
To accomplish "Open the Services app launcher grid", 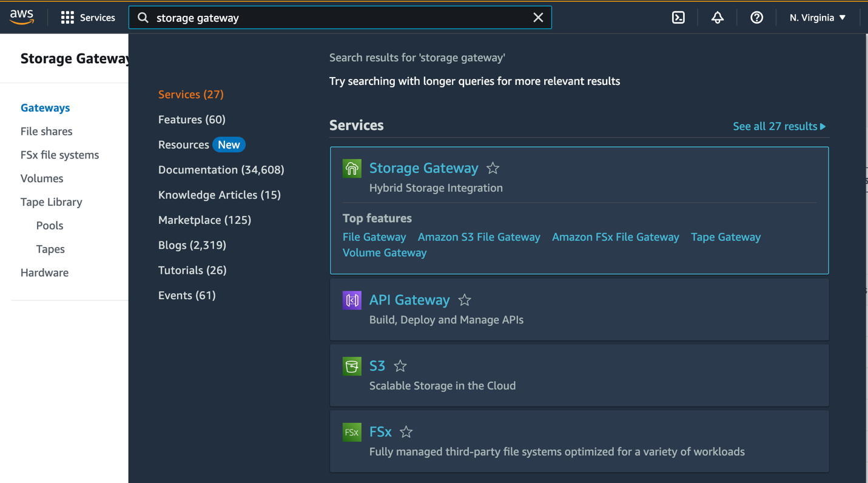I will [67, 17].
